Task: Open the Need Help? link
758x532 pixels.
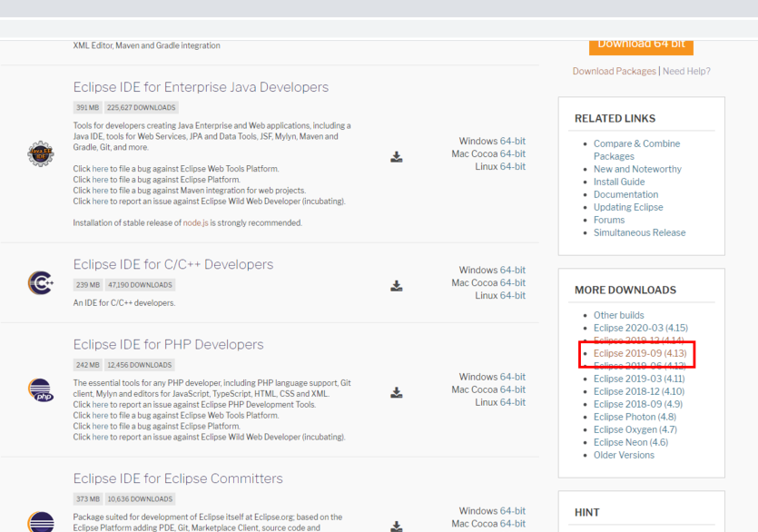Action: [x=686, y=71]
